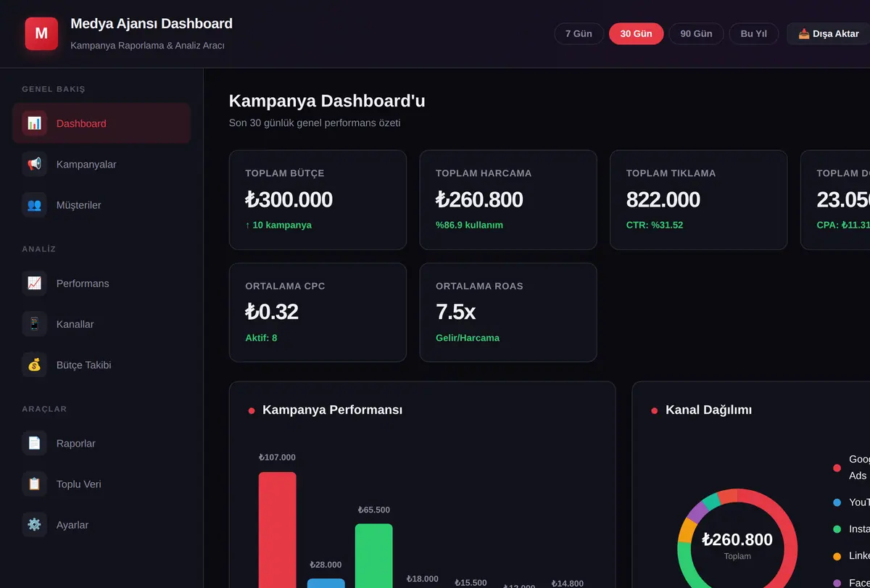Screen dimensions: 870x588
Task: Go to Bütçe Takibi
Action: (x=101, y=365)
